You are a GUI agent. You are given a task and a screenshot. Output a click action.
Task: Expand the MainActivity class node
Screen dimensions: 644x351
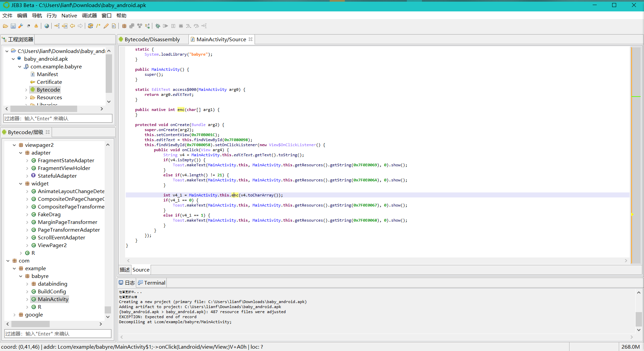tap(27, 299)
